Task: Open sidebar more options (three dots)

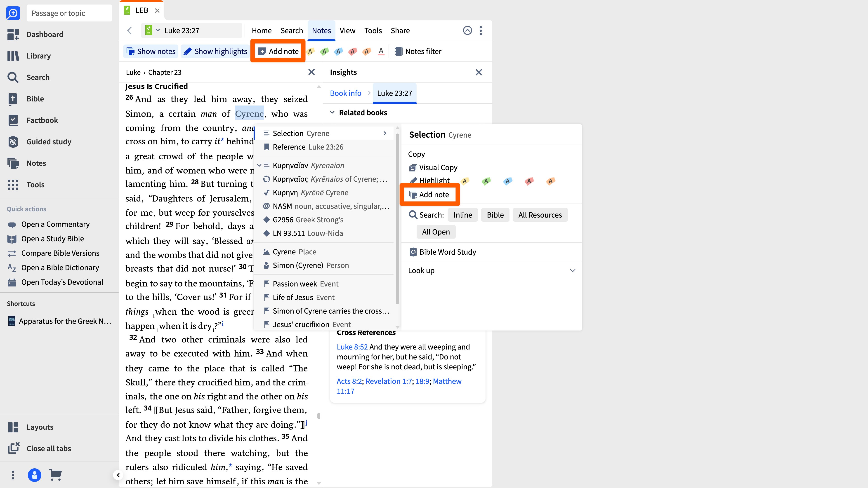Action: (x=13, y=475)
